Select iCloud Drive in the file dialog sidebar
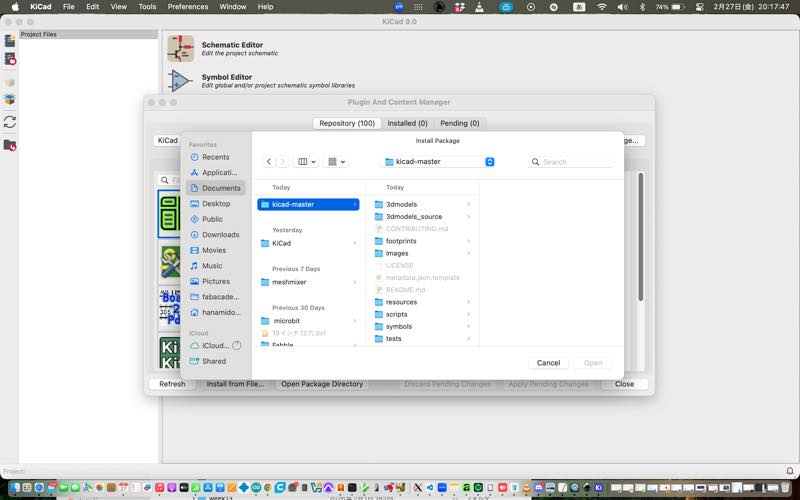Screen dimensions: 800x500 215,345
